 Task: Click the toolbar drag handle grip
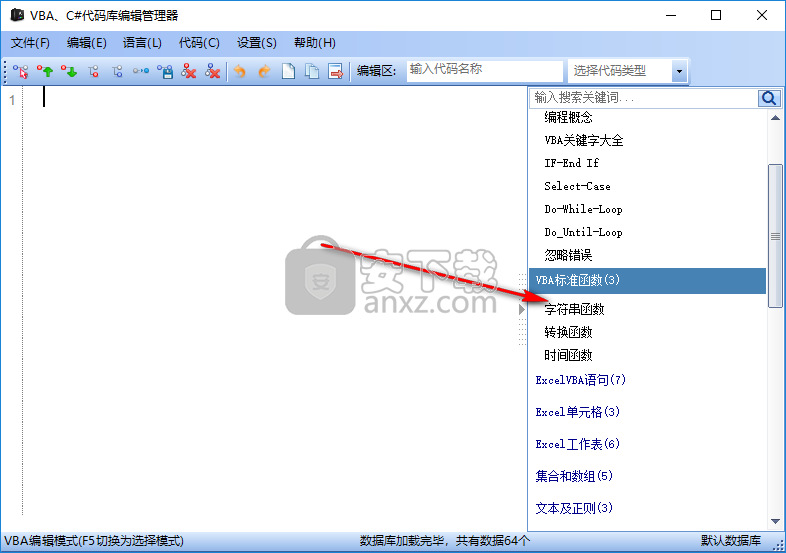pyautogui.click(x=6, y=72)
